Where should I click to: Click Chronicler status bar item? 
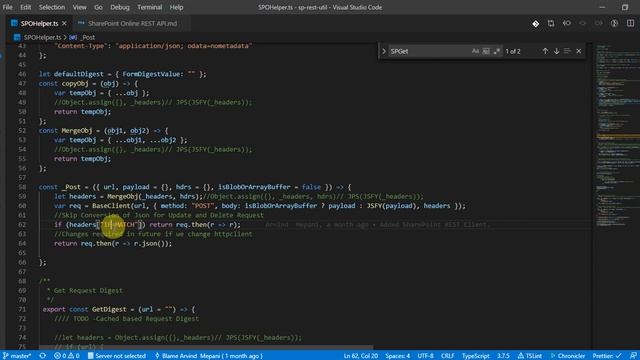coord(568,356)
